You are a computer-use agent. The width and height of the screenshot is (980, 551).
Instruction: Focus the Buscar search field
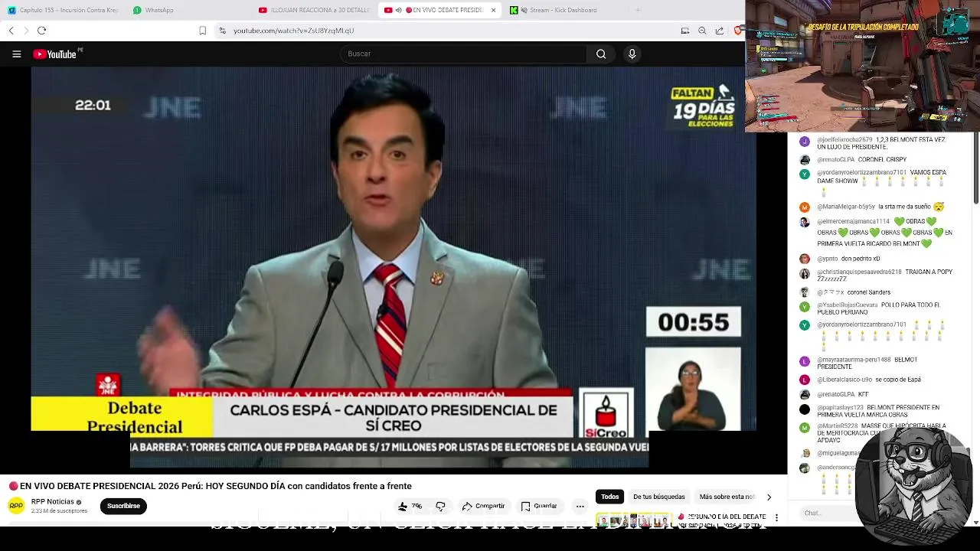463,54
